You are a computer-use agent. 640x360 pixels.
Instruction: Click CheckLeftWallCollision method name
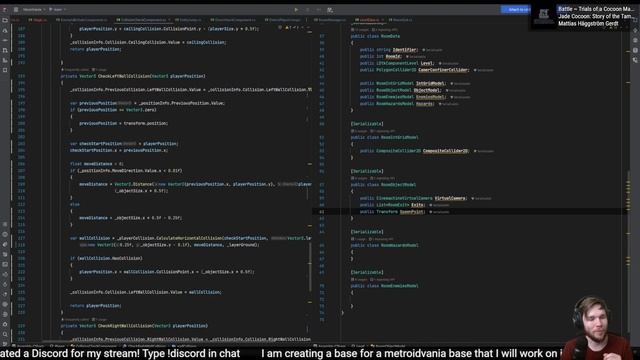(x=124, y=76)
